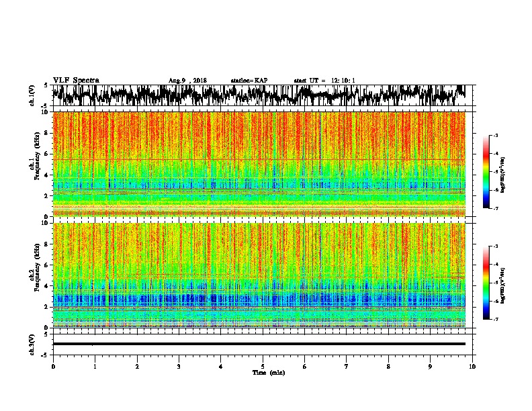Click the "ch.3(V)" axis label
The image size is (532, 411).
pos(32,345)
